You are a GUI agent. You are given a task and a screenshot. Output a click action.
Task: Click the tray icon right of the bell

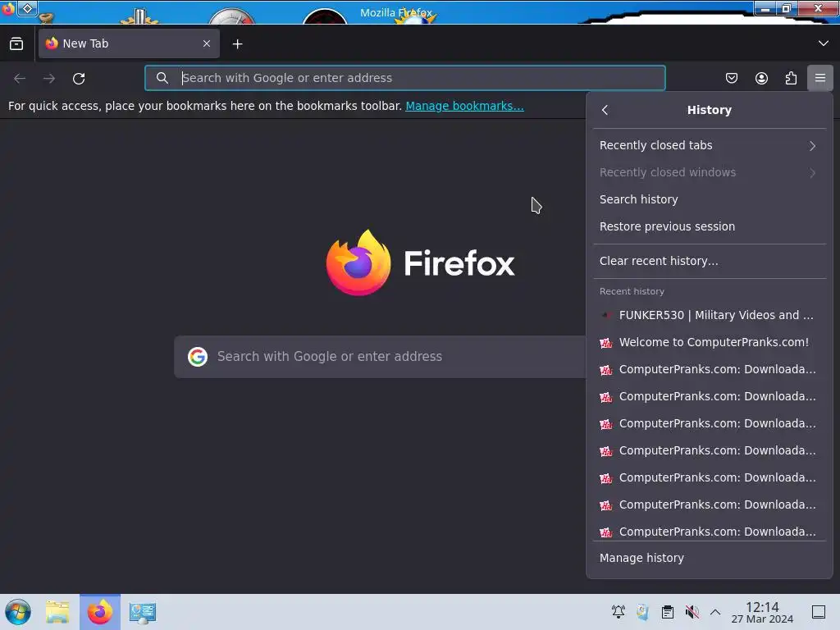click(x=642, y=612)
